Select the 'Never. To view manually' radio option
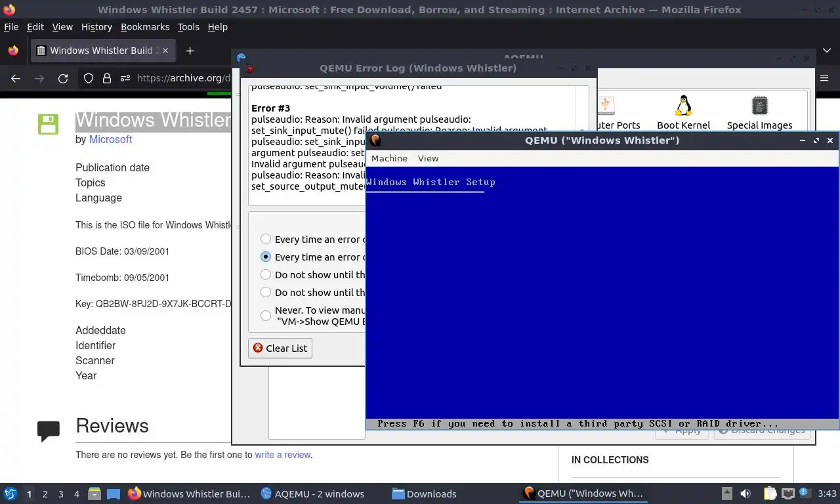840x504 pixels. click(x=266, y=316)
